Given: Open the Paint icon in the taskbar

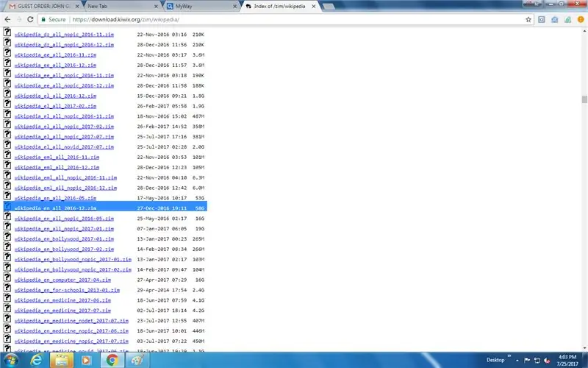Looking at the screenshot, I should [137, 360].
